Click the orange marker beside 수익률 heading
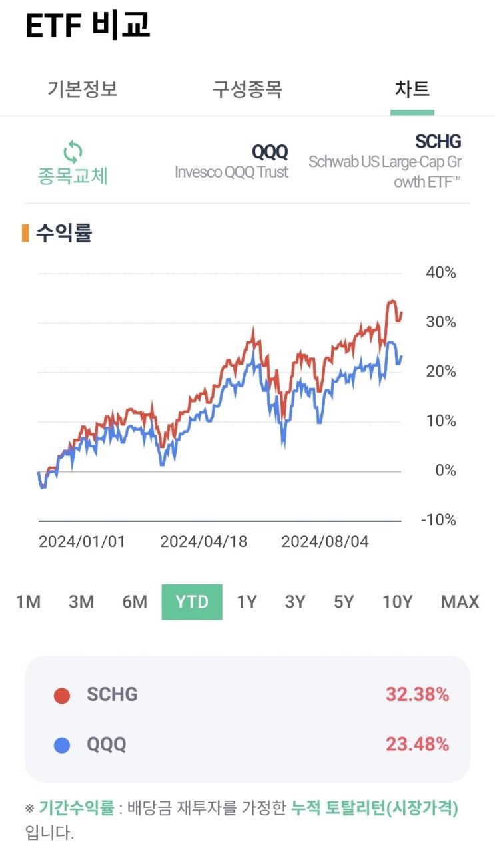 click(x=25, y=234)
